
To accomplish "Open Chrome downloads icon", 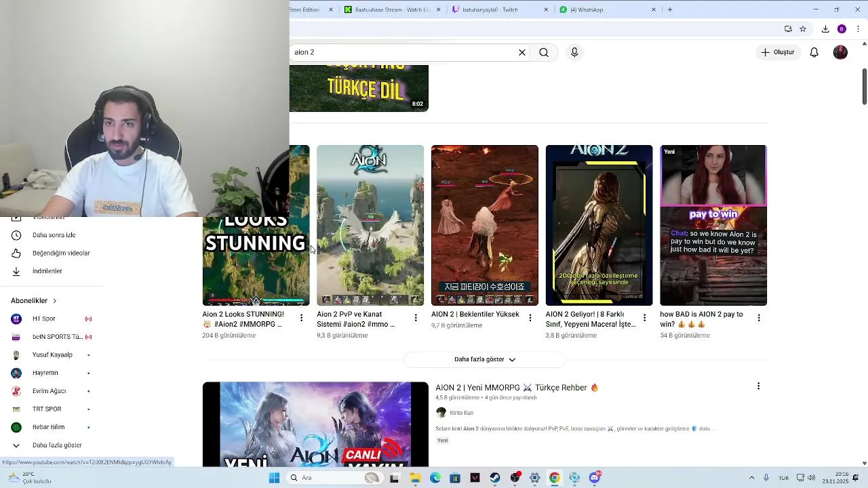I will click(825, 28).
